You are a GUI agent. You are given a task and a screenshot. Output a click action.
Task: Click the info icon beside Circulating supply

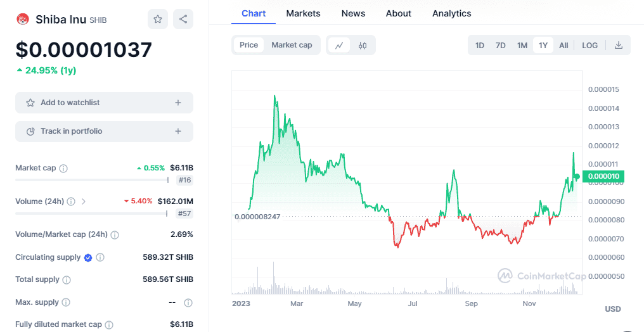(100, 257)
